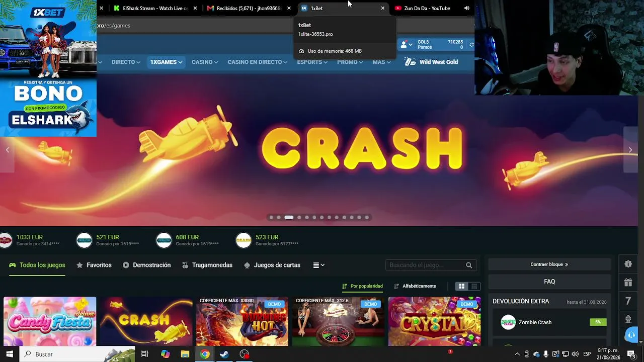
Task: Go to next banner slide
Action: tap(630, 150)
